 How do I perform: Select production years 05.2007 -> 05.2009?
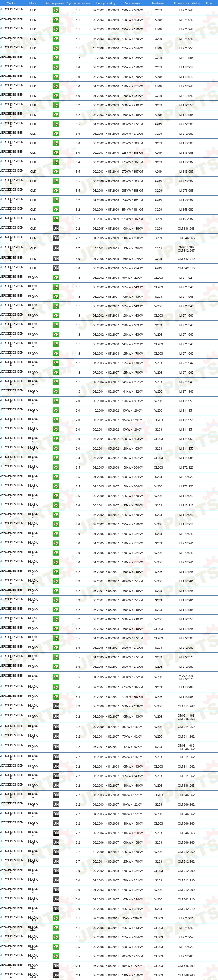click(x=106, y=219)
